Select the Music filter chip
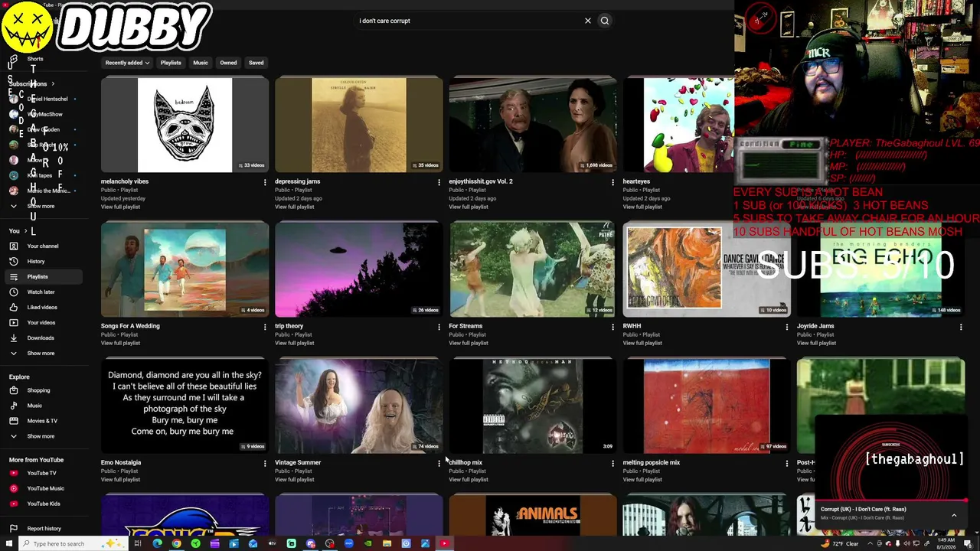 click(x=201, y=63)
